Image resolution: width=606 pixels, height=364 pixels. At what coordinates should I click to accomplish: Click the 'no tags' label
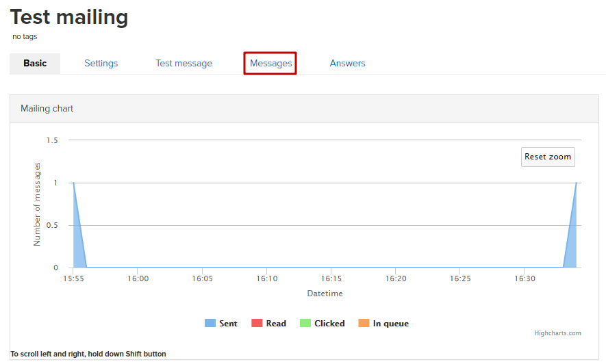click(25, 36)
